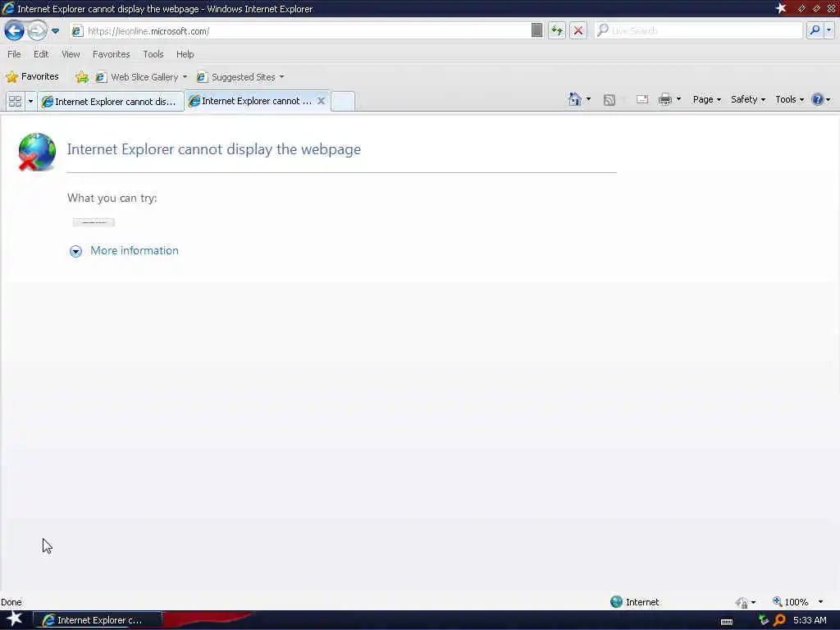Click the globe with red X error icon
The width and height of the screenshot is (840, 630).
[36, 152]
